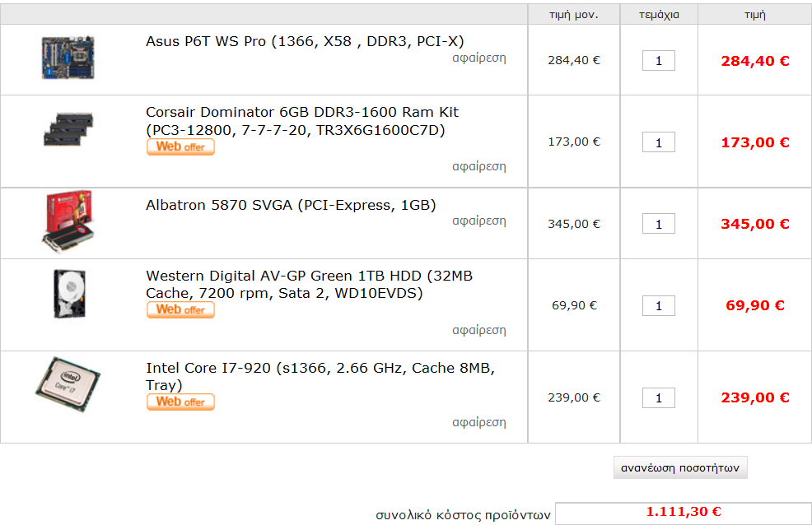Click the Intel Core i7 processor image
This screenshot has width=812, height=525.
[68, 384]
